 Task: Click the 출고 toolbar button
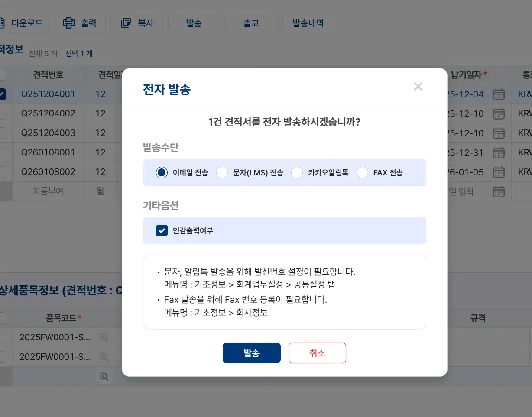coord(251,23)
